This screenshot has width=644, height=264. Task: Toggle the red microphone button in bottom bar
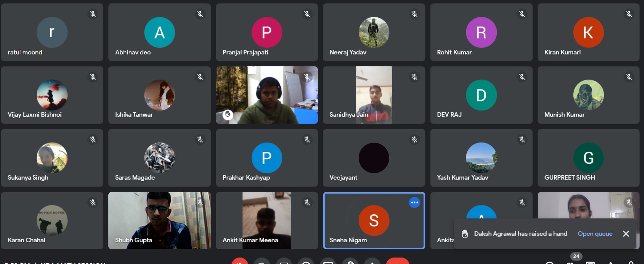(240, 261)
